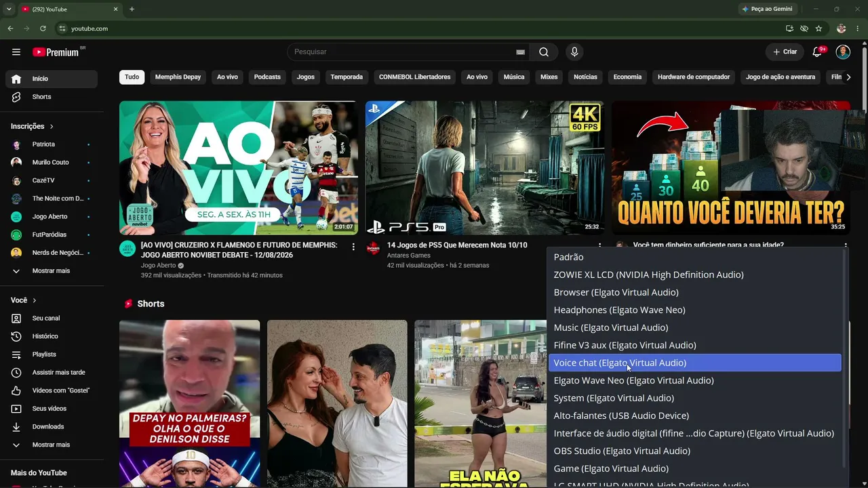Choose Music (Elgato Virtual Audio)
Screen dimensions: 868x488
coord(694,327)
